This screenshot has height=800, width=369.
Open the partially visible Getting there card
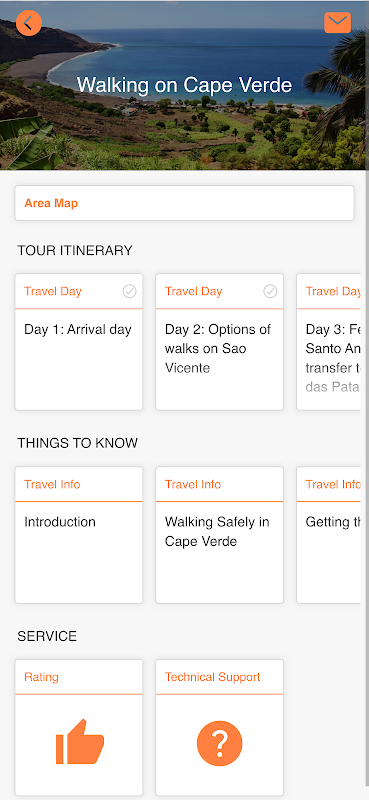point(329,535)
